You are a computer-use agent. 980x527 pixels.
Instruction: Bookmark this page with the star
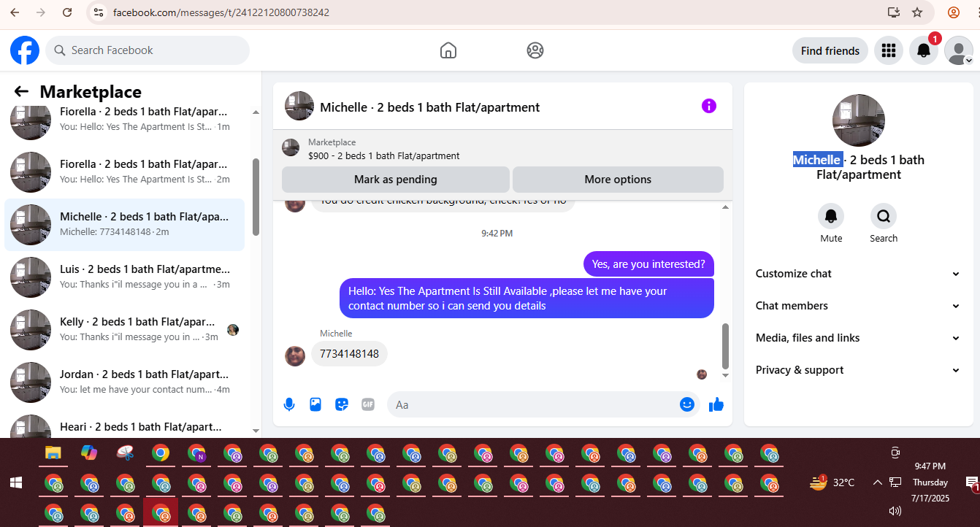[x=917, y=12]
